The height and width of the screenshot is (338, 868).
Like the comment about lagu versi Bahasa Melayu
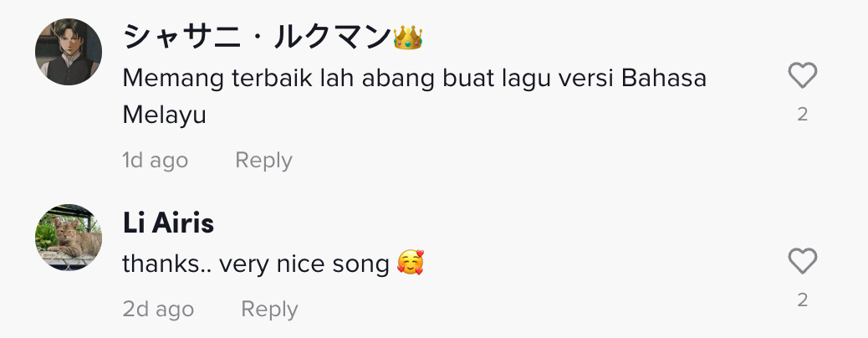point(802,77)
